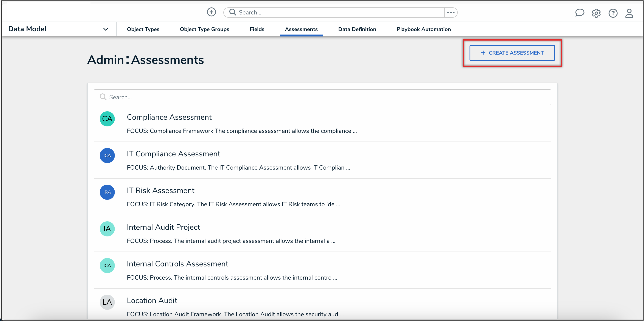Screen dimensions: 644x321
Task: Click the assessments list search field
Action: pyautogui.click(x=322, y=97)
